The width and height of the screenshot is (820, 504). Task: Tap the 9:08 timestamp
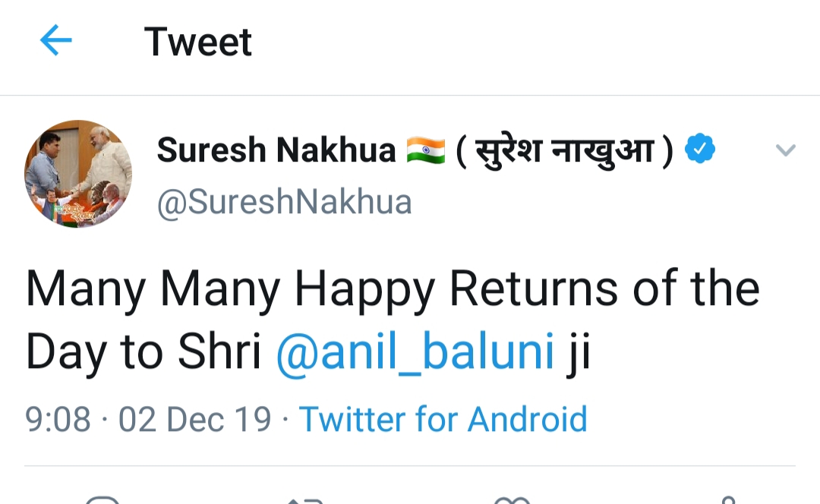[x=58, y=419]
